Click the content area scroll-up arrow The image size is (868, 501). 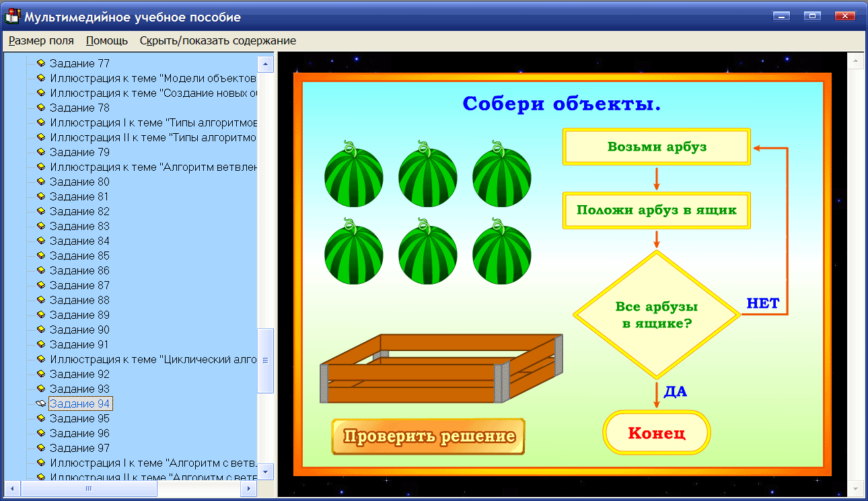(x=856, y=62)
